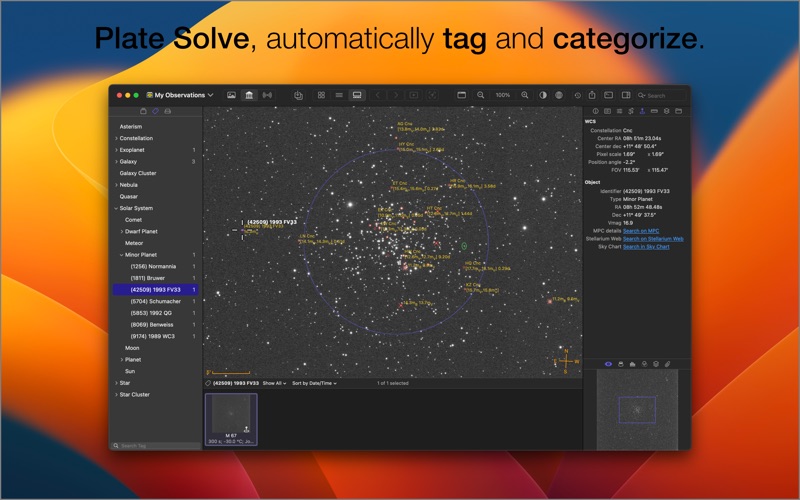The height and width of the screenshot is (500, 800).
Task: Click the share icon
Action: coord(592,95)
